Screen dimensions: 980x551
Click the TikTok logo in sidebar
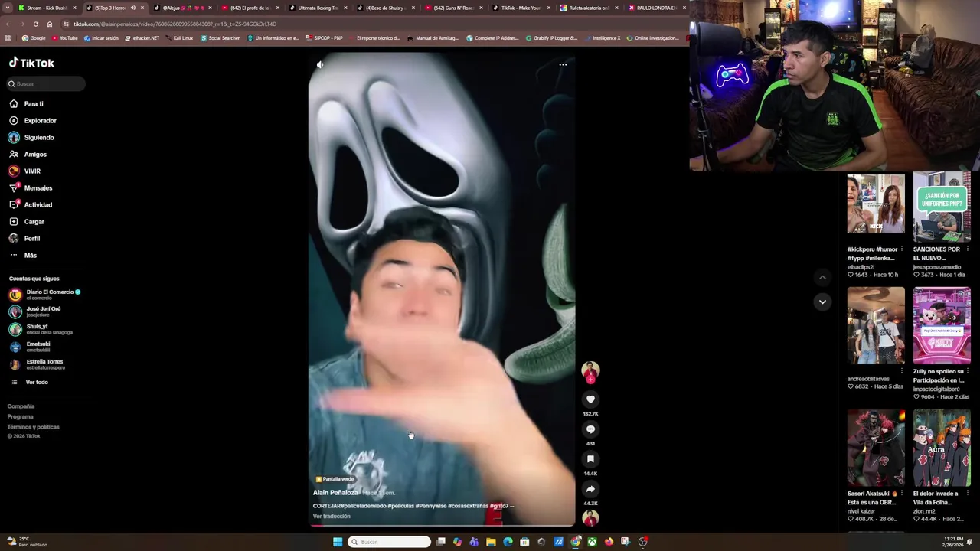[31, 63]
